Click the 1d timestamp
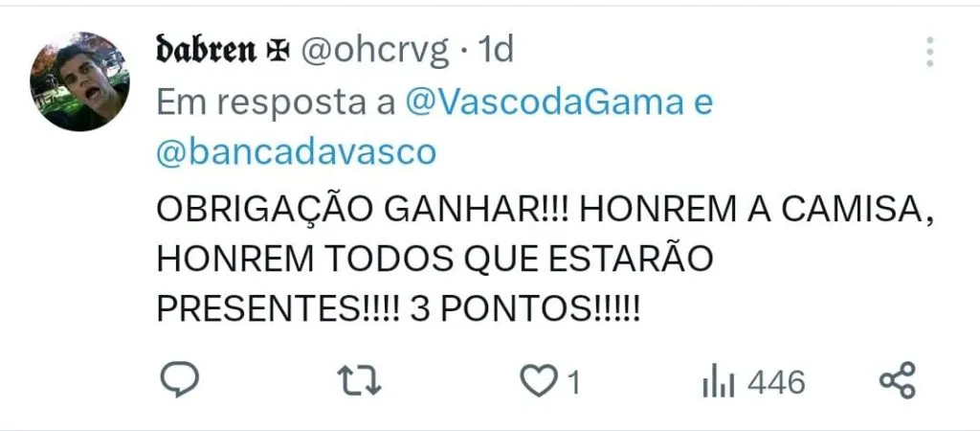This screenshot has width=980, height=431. point(495,51)
